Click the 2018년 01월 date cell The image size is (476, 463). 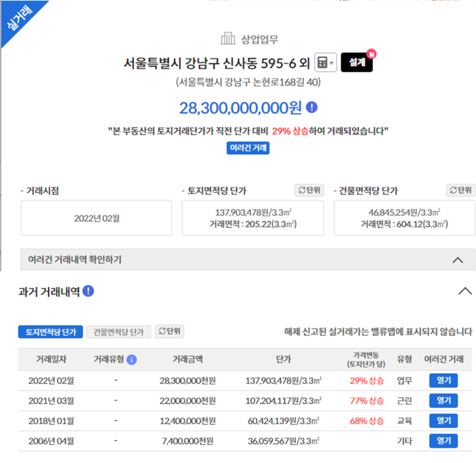click(51, 421)
